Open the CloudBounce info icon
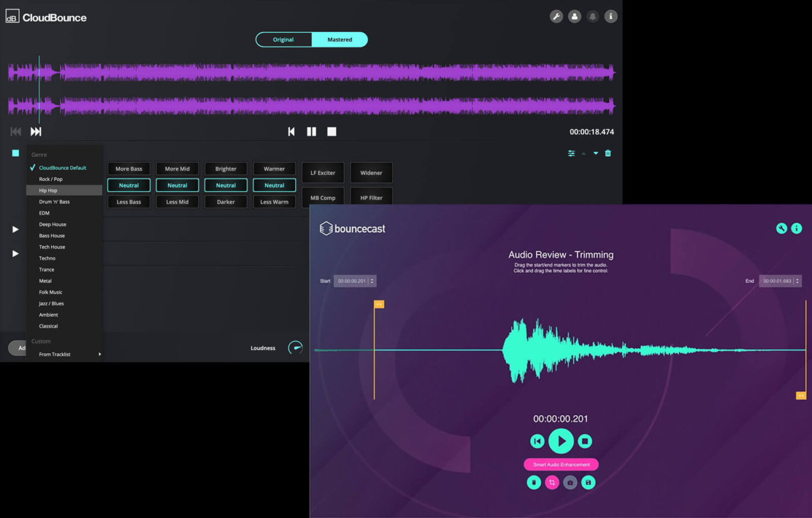Viewport: 812px width, 518px height. (610, 16)
